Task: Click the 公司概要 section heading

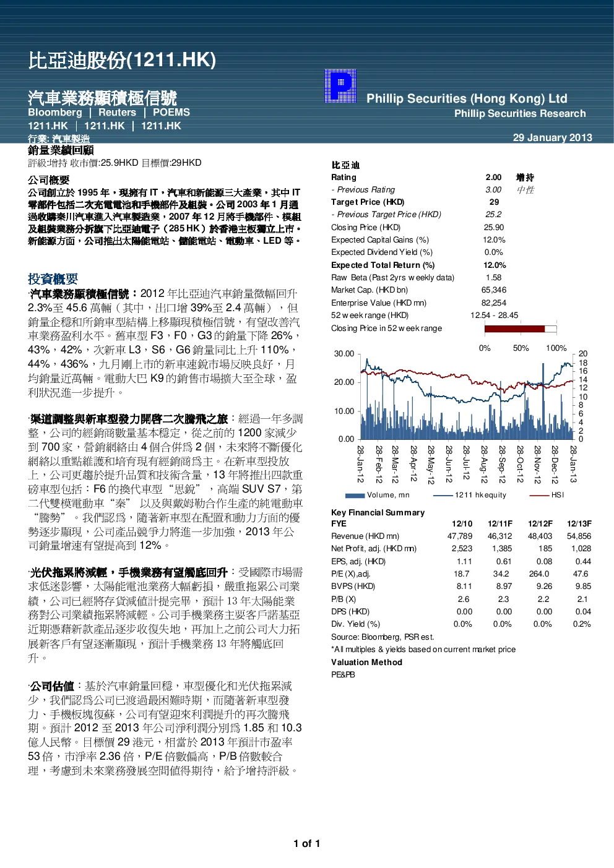Action: [49, 180]
